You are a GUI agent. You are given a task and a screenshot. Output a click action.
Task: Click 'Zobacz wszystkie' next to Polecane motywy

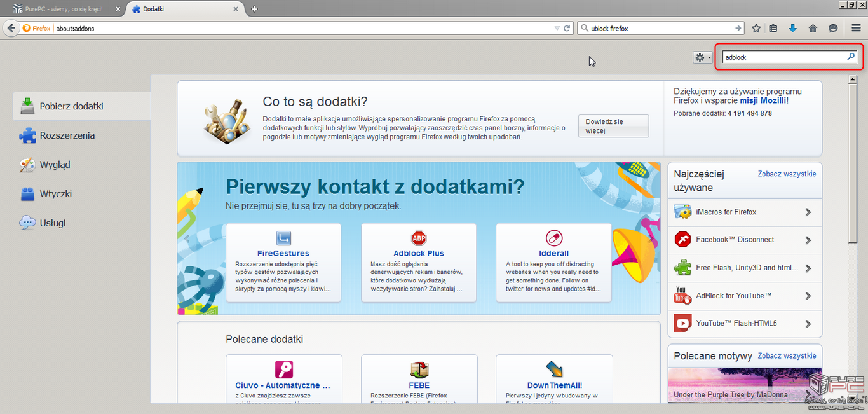pyautogui.click(x=787, y=355)
